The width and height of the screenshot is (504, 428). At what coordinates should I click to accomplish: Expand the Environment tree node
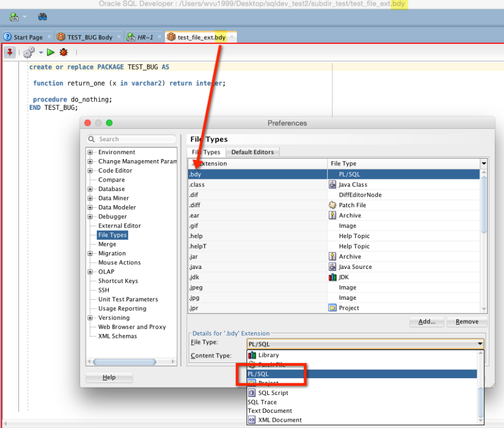coord(90,152)
